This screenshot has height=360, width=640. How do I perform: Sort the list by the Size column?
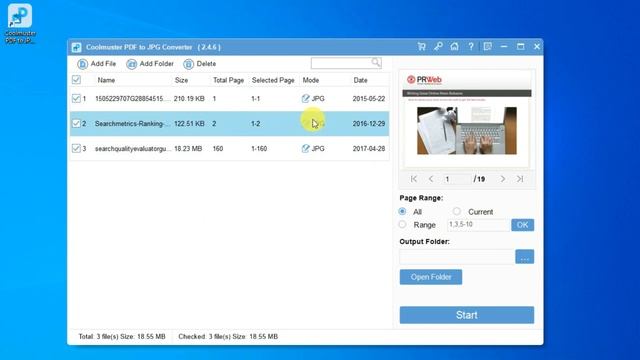pos(181,80)
